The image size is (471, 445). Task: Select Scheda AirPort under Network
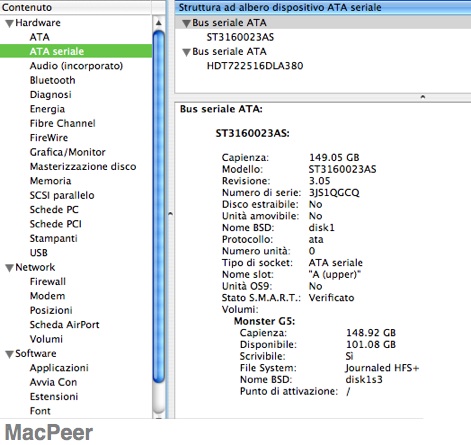(x=64, y=325)
